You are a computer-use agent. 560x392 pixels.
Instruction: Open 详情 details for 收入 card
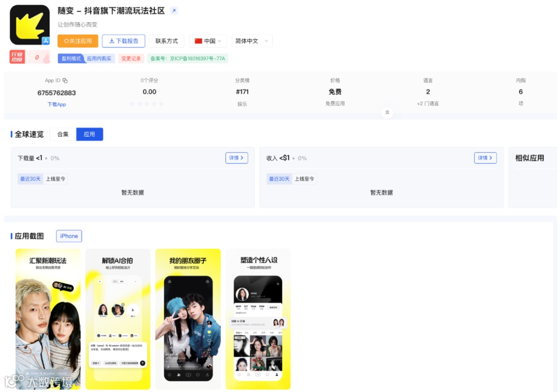(485, 158)
